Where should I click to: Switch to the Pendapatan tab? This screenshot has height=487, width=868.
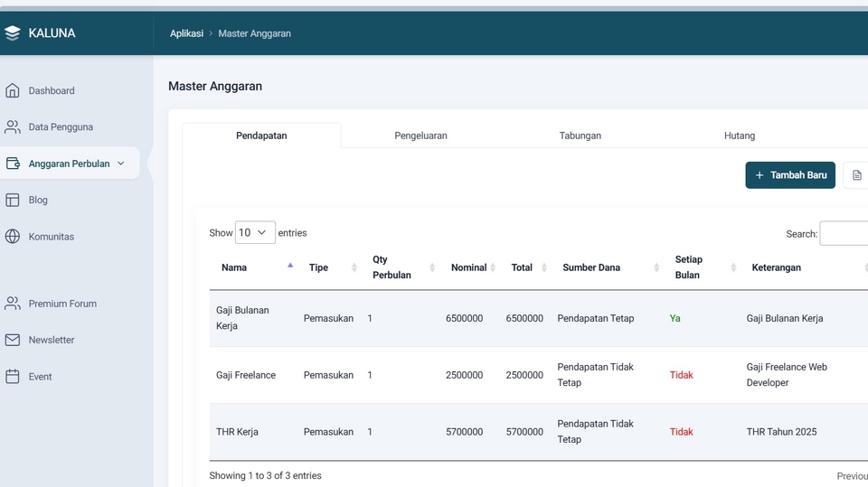click(x=261, y=136)
